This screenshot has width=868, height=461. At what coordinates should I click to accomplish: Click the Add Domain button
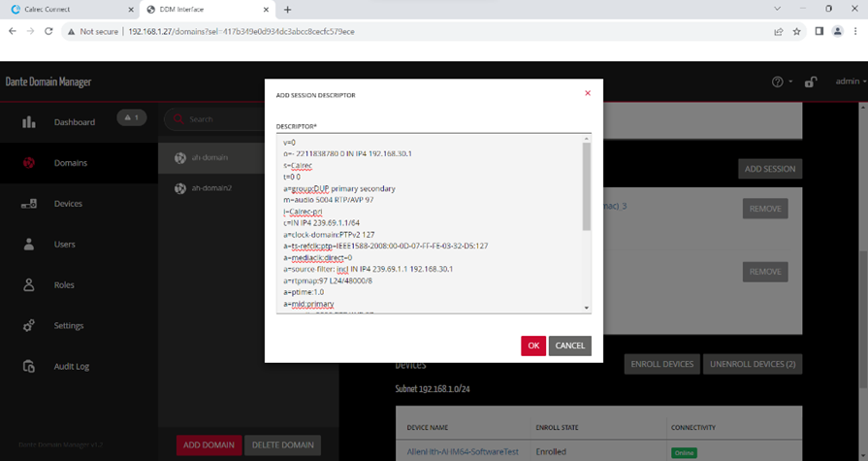pyautogui.click(x=209, y=445)
